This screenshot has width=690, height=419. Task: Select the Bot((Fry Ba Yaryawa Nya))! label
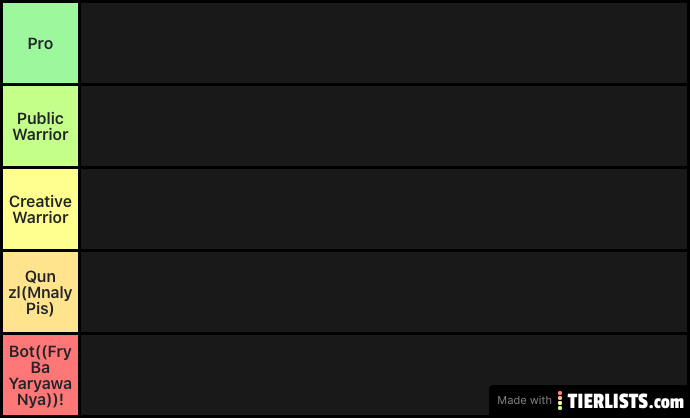tap(40, 375)
